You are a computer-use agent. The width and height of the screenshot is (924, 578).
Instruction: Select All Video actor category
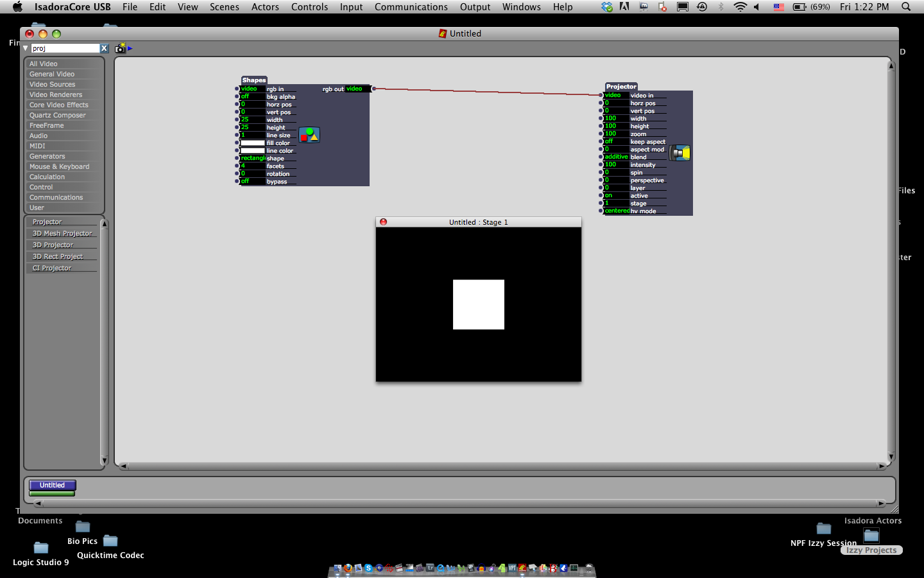point(64,64)
